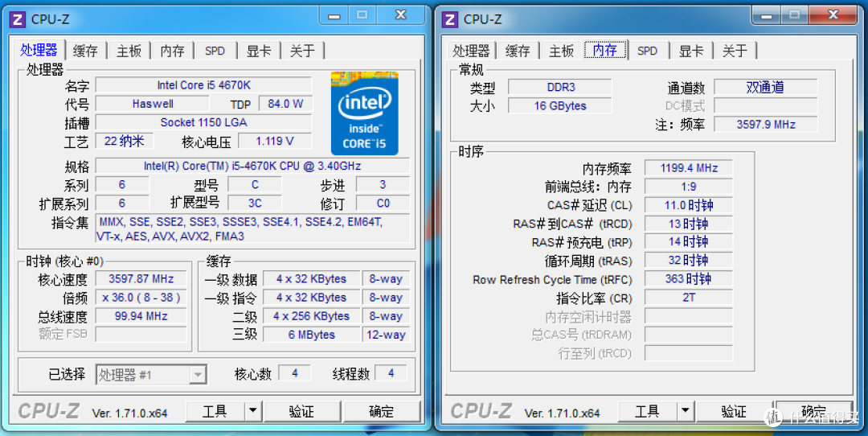Open the 主板 tab in right CPU-Z window

coord(561,51)
